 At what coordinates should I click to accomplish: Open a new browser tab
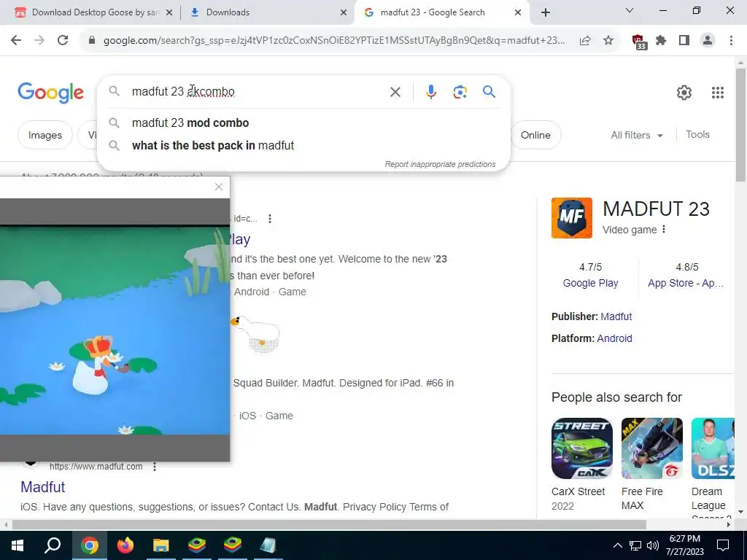tap(546, 13)
